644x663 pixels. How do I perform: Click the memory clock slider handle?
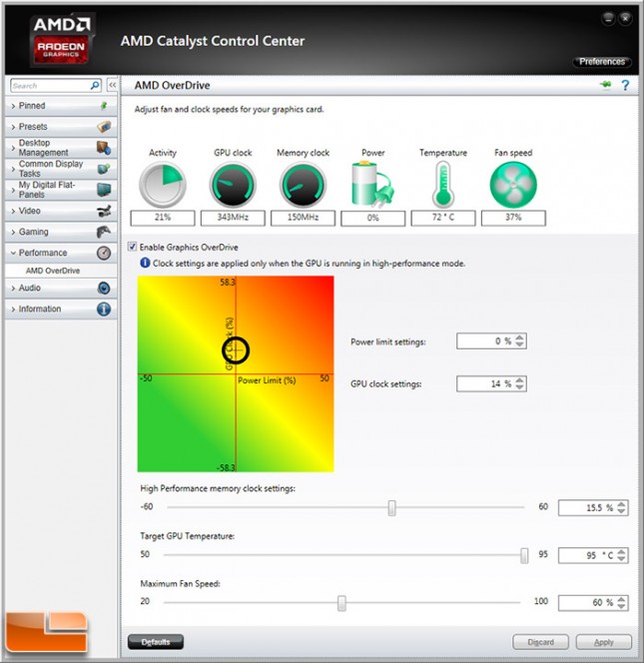[391, 508]
